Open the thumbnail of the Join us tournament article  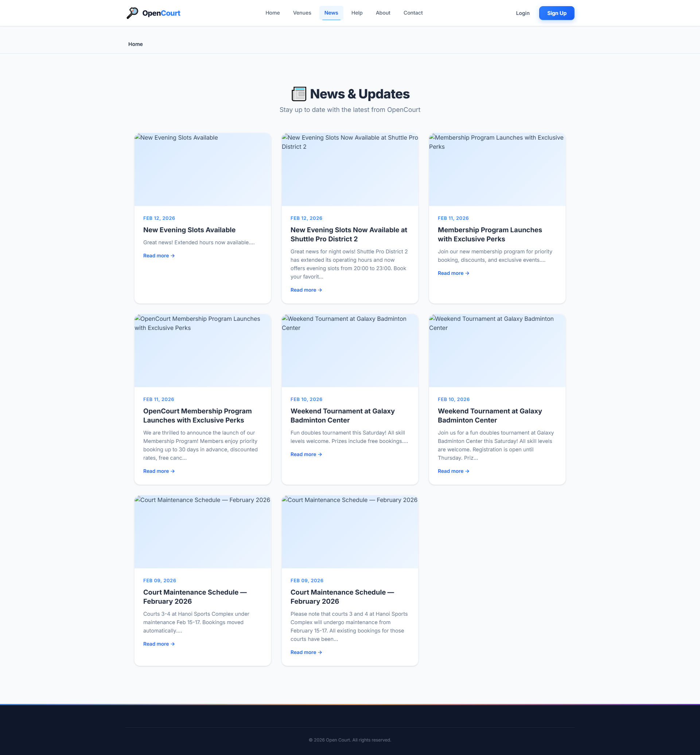(x=497, y=350)
